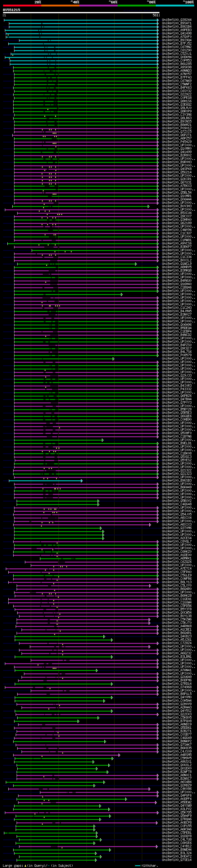
Task: Select label UniRef100_Q6P2T1
Action: [x=176, y=135]
